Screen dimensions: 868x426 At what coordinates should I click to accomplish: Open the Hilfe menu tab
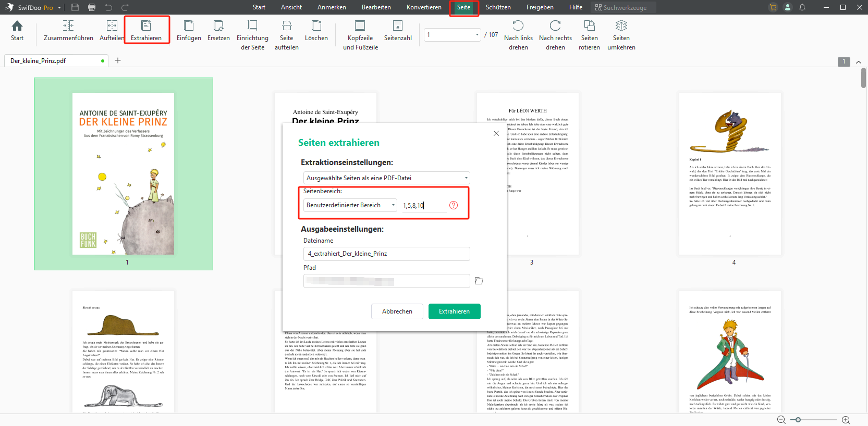pyautogui.click(x=576, y=7)
